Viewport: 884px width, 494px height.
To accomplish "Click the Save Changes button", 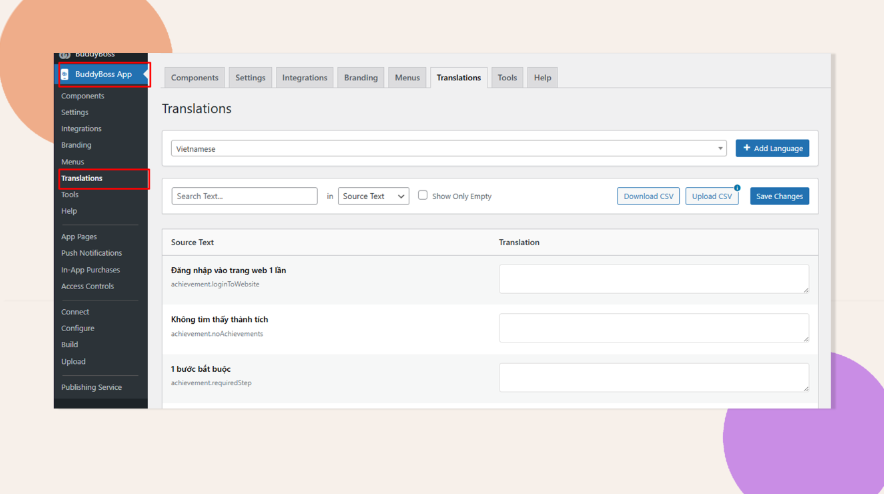I will point(779,196).
